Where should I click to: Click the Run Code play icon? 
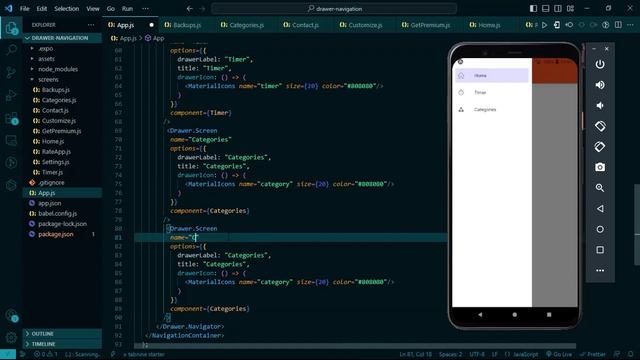coord(544,25)
